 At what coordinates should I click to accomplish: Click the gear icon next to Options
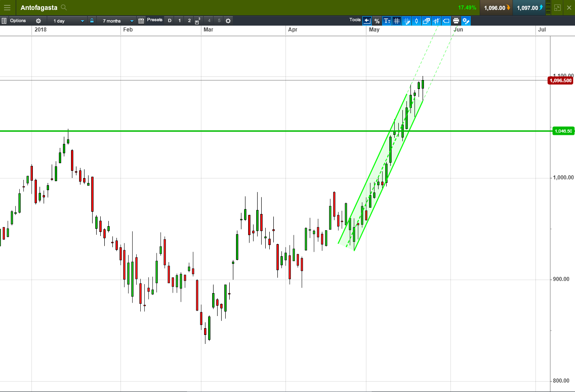point(38,21)
